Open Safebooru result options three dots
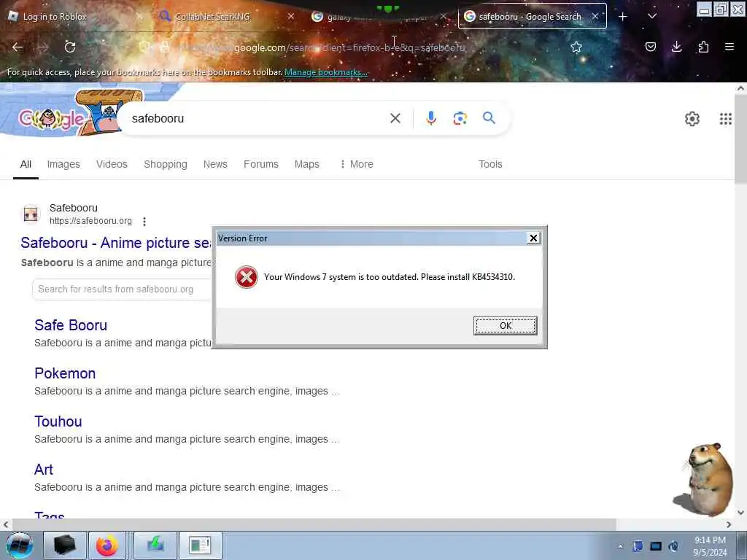 [x=144, y=221]
